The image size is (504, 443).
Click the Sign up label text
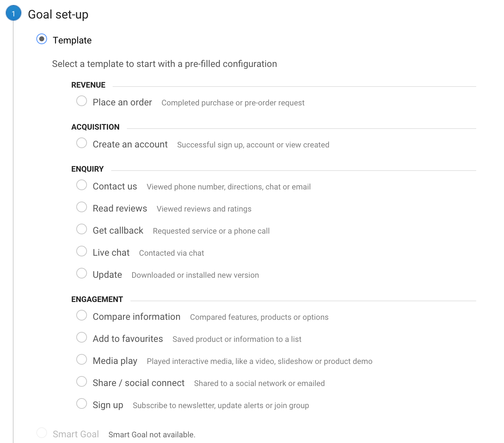click(108, 405)
